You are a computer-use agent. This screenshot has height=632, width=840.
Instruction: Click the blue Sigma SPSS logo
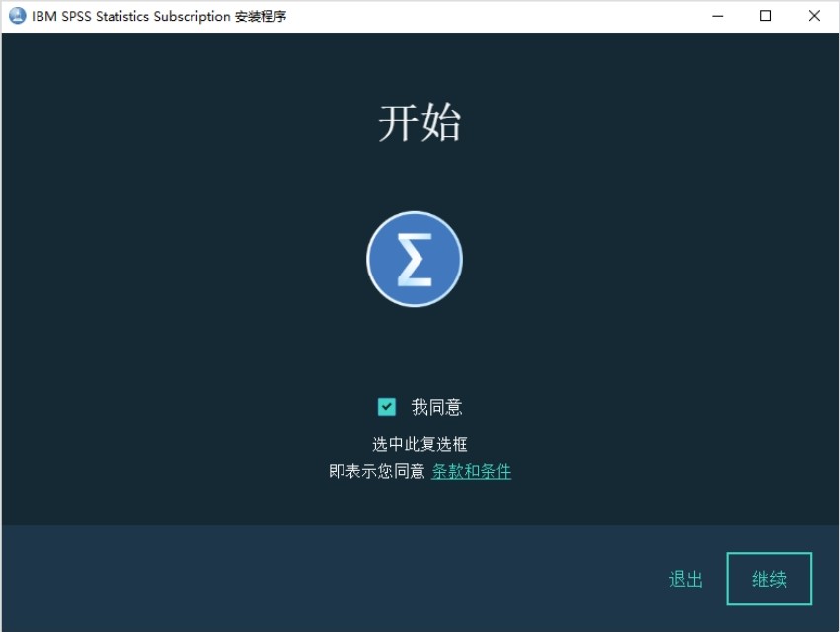click(415, 260)
